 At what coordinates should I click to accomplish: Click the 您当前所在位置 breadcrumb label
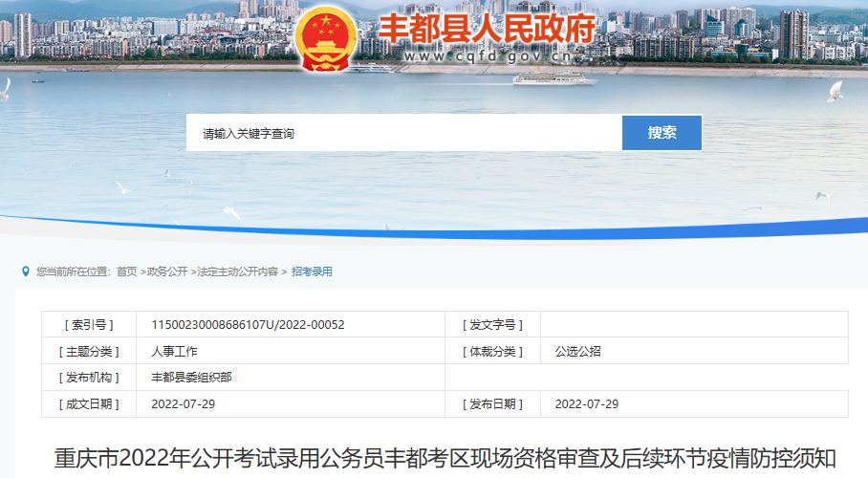(74, 272)
